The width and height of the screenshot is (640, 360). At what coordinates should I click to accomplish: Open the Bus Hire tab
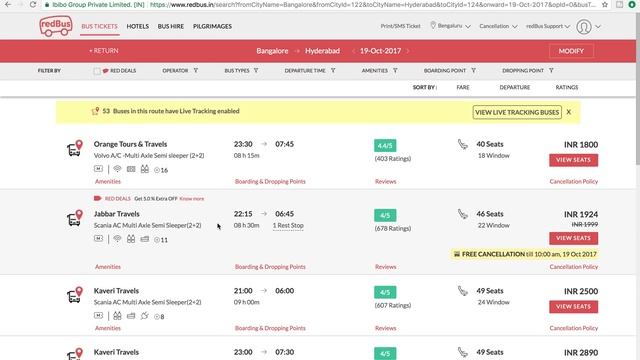(x=171, y=26)
